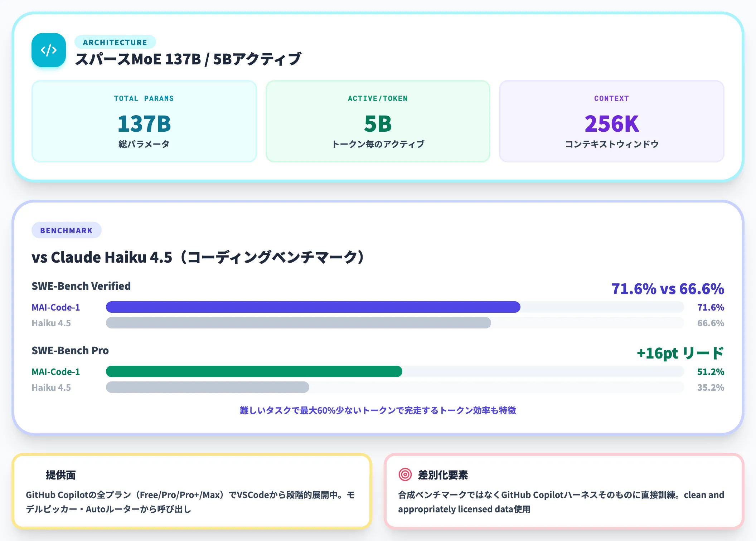Click the blue MAI-Code-1 SWE-Bench Verified bar
Image resolution: width=756 pixels, height=541 pixels.
pos(313,307)
